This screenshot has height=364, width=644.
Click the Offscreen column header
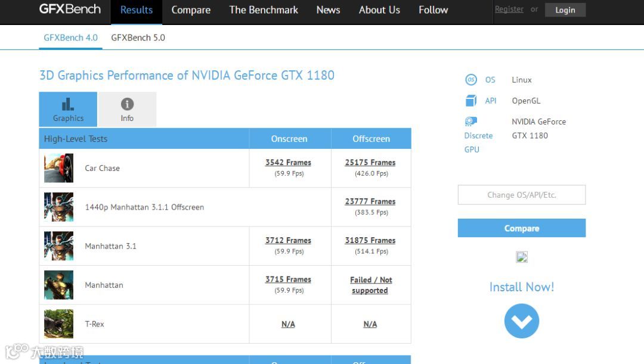371,139
